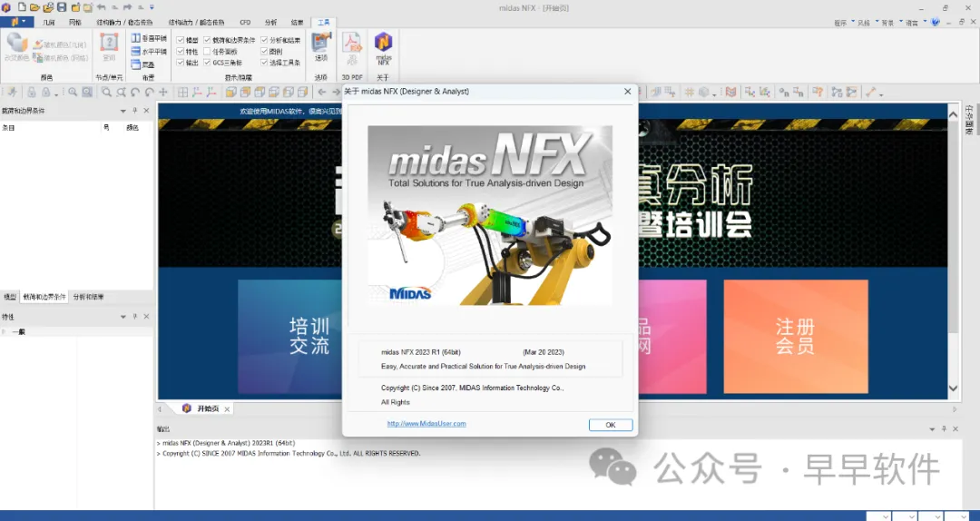980x521 pixels.
Task: Click the question mark query icon in right toolbar
Action: pyautogui.click(x=818, y=93)
